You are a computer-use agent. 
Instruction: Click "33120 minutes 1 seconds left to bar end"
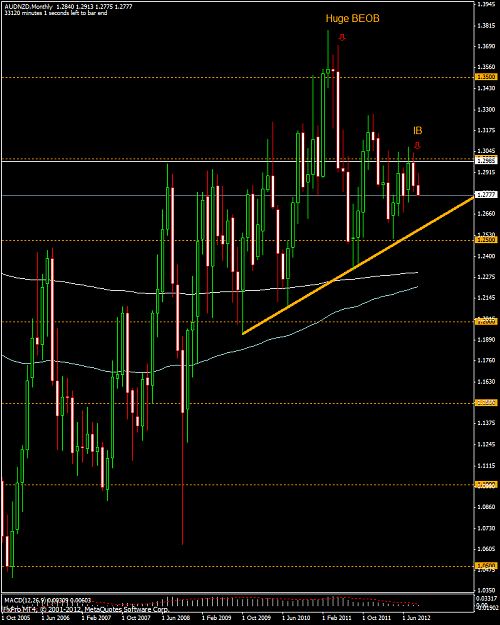(56, 13)
